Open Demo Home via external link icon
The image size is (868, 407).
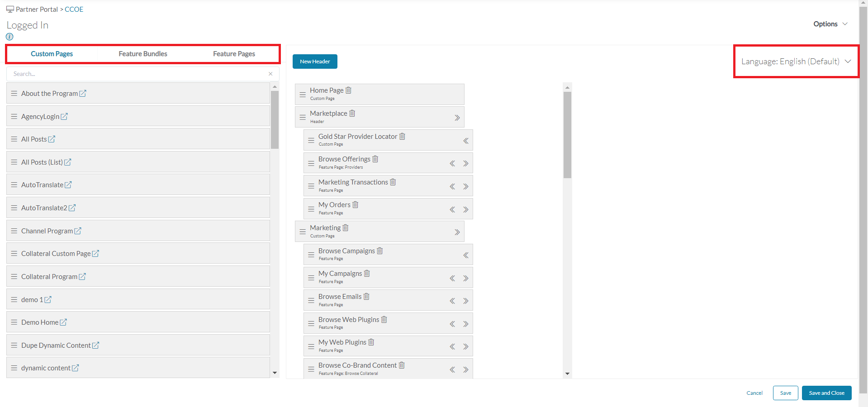click(64, 322)
